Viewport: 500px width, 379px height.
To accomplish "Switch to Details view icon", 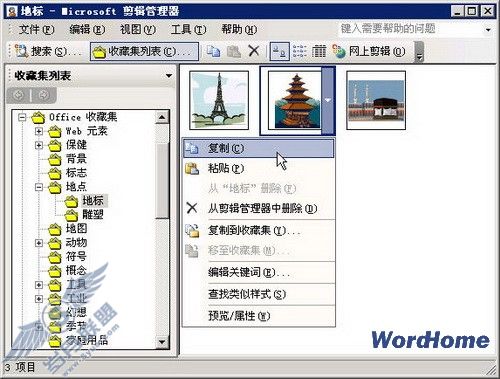I will point(319,51).
